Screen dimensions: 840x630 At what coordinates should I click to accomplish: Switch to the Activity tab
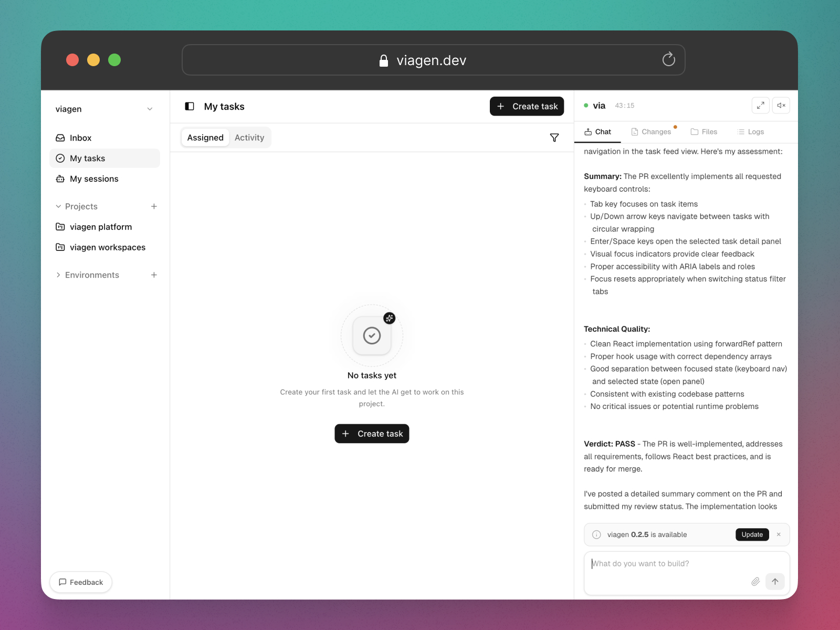250,137
